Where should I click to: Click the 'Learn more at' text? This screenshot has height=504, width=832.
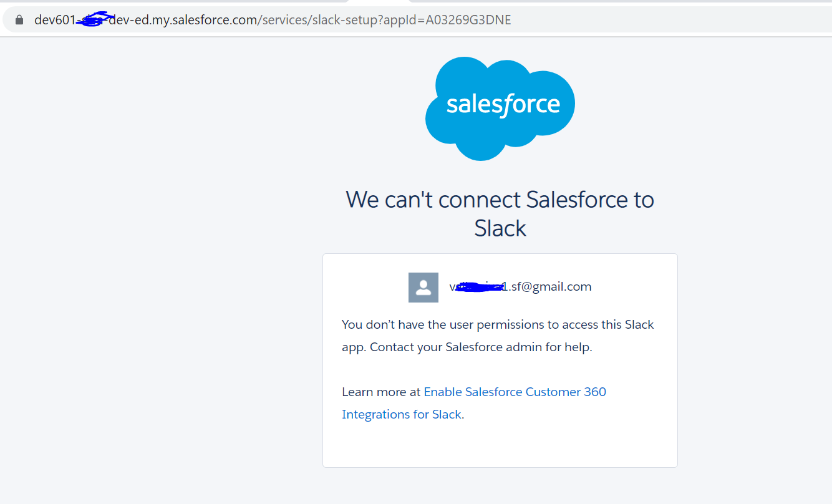(381, 392)
